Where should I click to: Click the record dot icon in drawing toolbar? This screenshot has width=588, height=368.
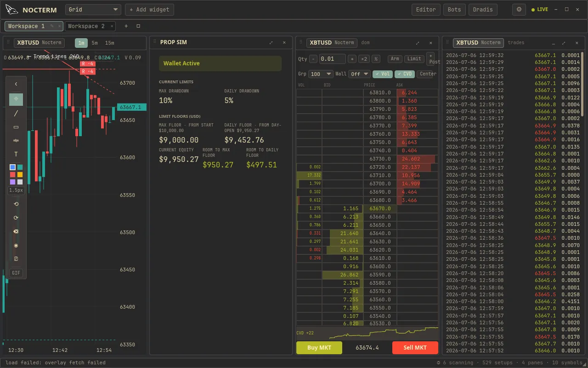16,245
